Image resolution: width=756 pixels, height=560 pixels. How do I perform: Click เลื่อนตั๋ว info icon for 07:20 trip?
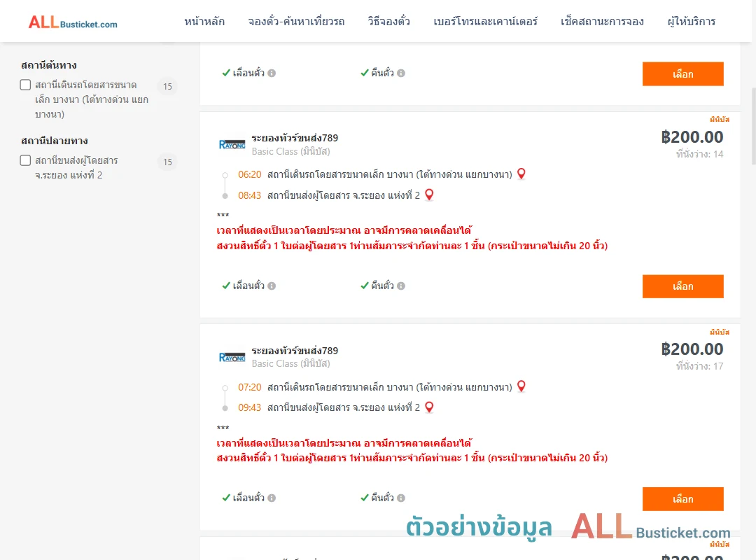coord(272,498)
